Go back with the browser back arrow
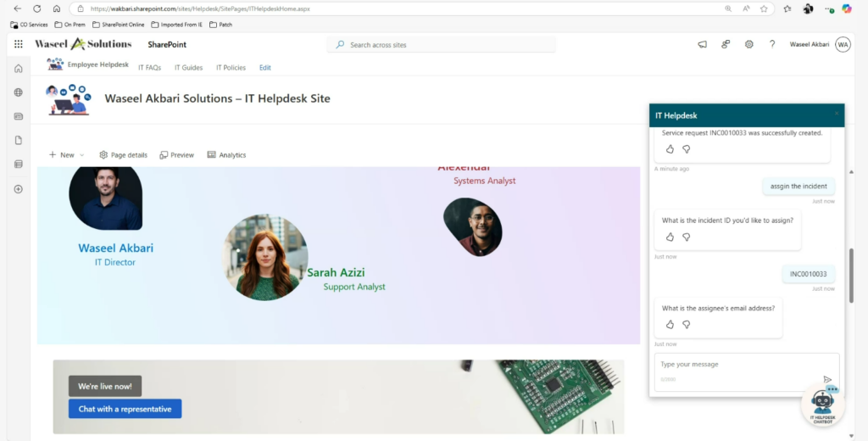 [18, 8]
